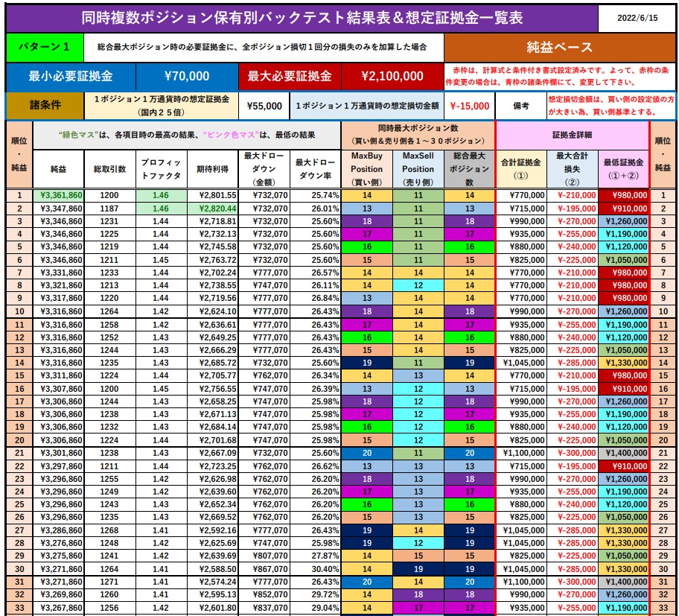Screen dimensions: 679x616
Task: Select the ¥2,100,000 maximum margin value
Action: click(x=393, y=76)
